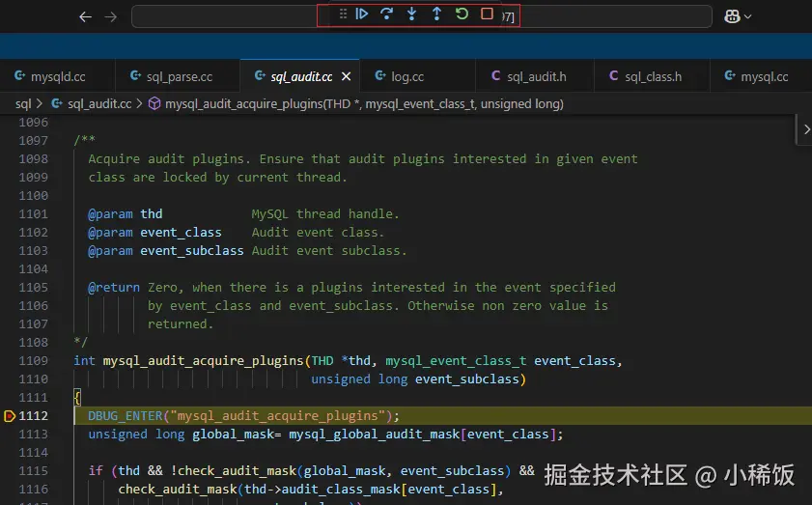Switch to the sql_parse.cc tab
The image size is (812, 505).
pyautogui.click(x=179, y=76)
